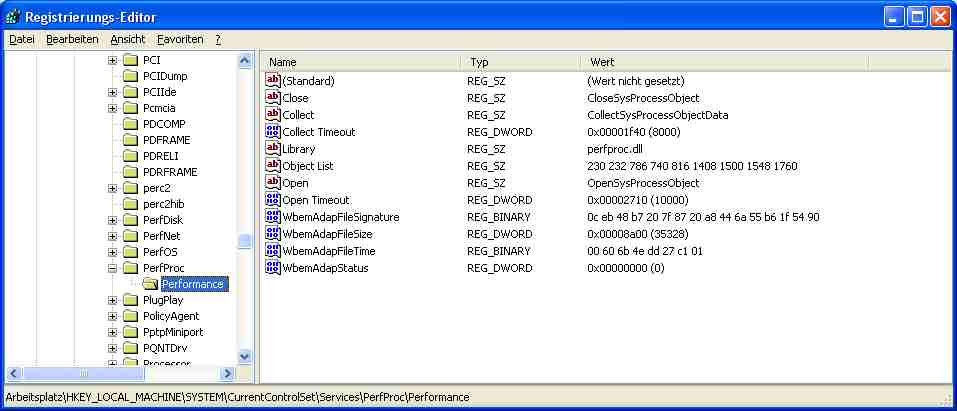Open the Ansicht menu
The image size is (957, 411).
pyautogui.click(x=128, y=39)
